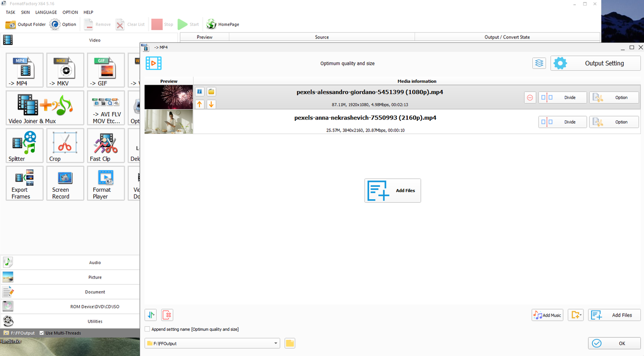
Task: Open Output Setting
Action: pyautogui.click(x=596, y=63)
